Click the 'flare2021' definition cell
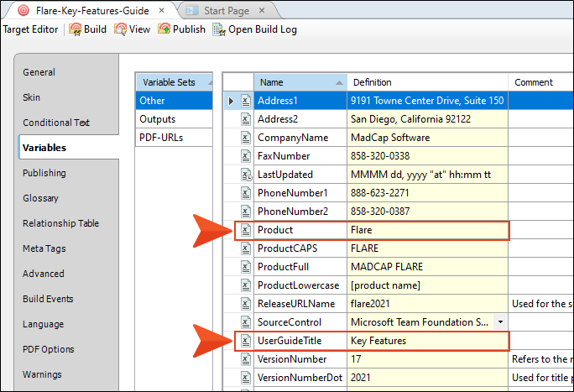Screen dimensions: 574x392 [427, 303]
